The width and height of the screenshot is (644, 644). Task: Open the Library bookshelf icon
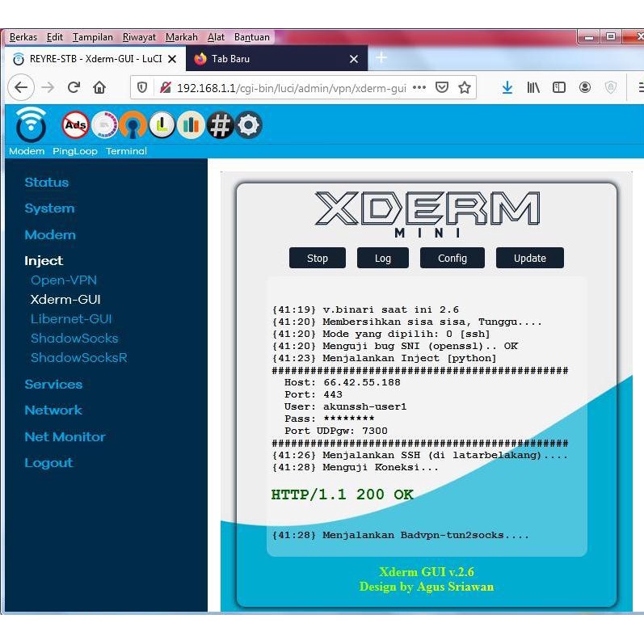[533, 87]
